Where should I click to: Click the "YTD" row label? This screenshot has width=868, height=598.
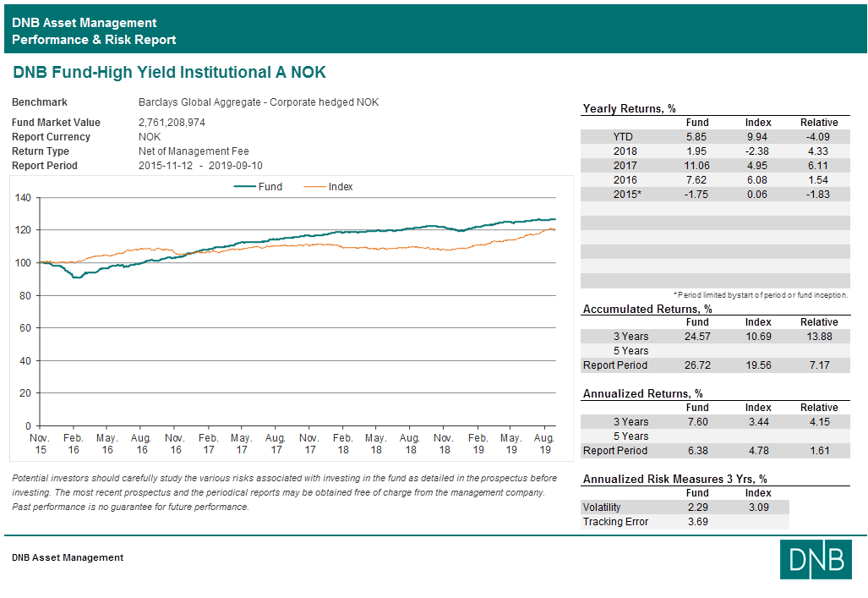[623, 137]
